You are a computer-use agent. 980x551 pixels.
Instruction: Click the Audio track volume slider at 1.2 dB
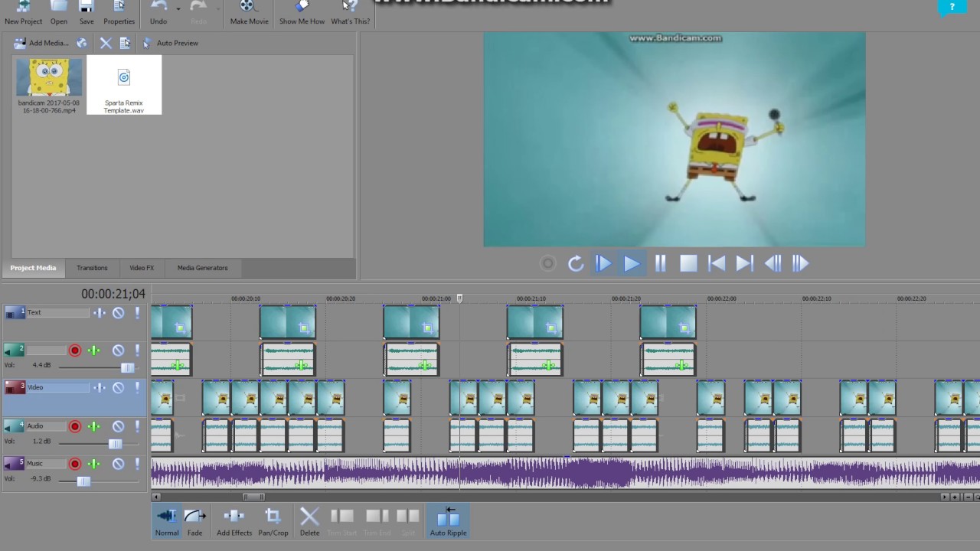115,443
